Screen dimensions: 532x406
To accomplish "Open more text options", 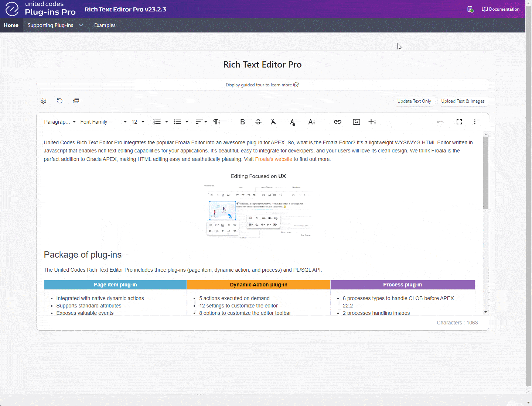I will pos(311,122).
